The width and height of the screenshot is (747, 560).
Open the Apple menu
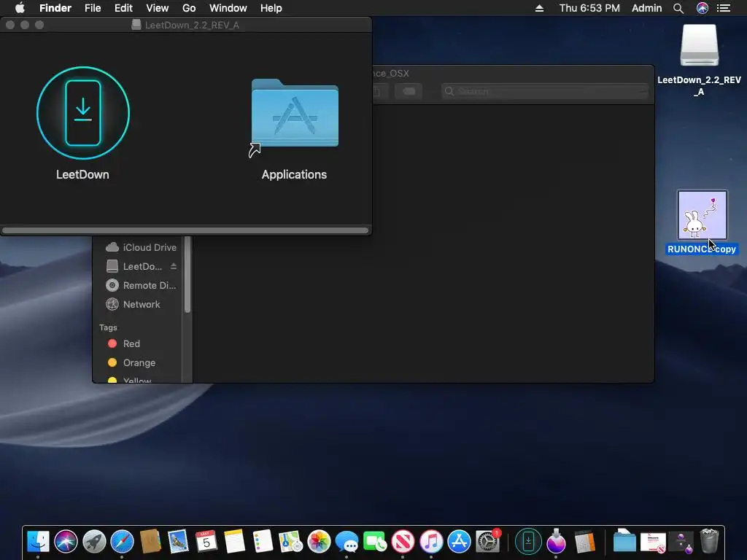[x=20, y=8]
